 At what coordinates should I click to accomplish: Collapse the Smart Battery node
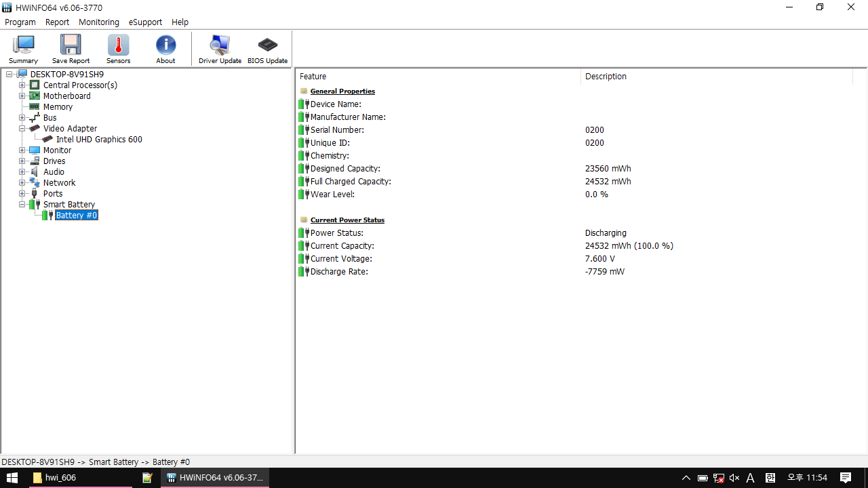click(x=22, y=205)
